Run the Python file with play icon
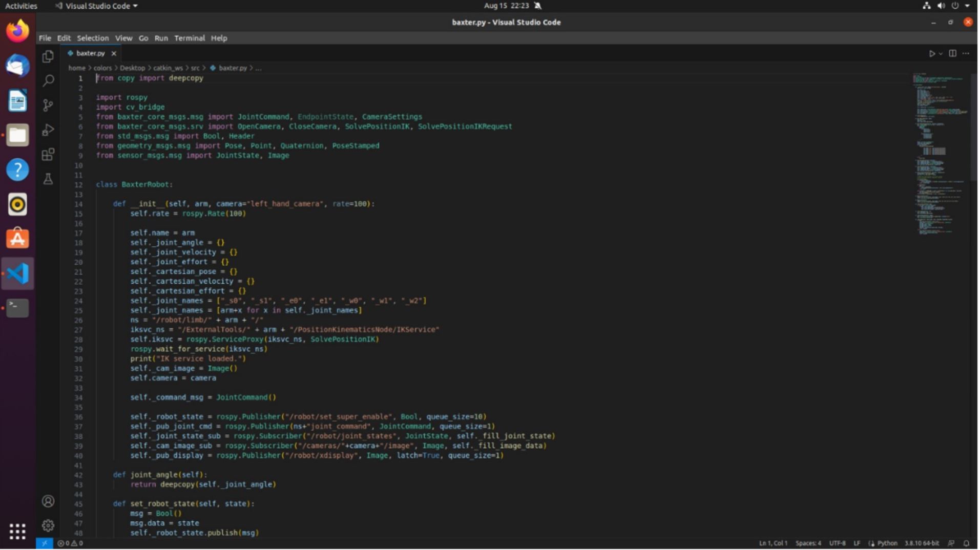The width and height of the screenshot is (980, 550). click(x=932, y=53)
